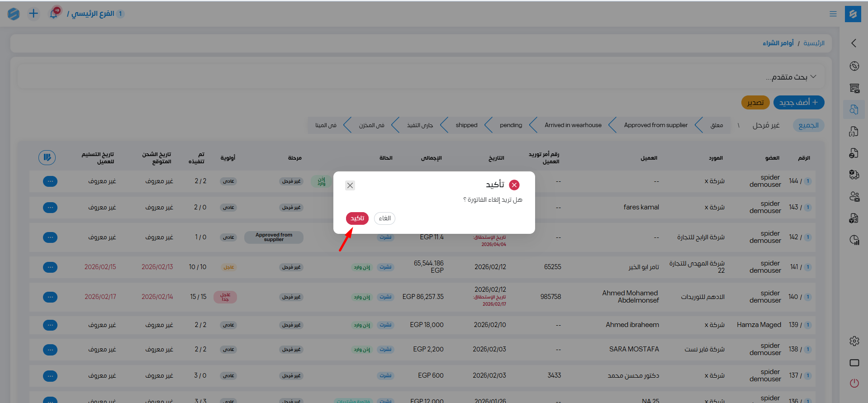This screenshot has height=403, width=868.
Task: Click the red تأكيد confirm button
Action: [x=357, y=218]
